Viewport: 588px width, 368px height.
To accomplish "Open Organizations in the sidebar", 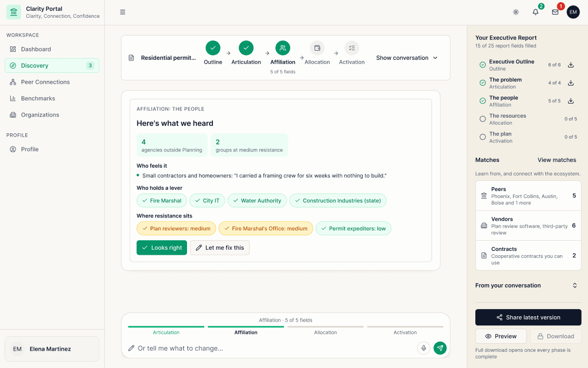I will (x=52, y=115).
